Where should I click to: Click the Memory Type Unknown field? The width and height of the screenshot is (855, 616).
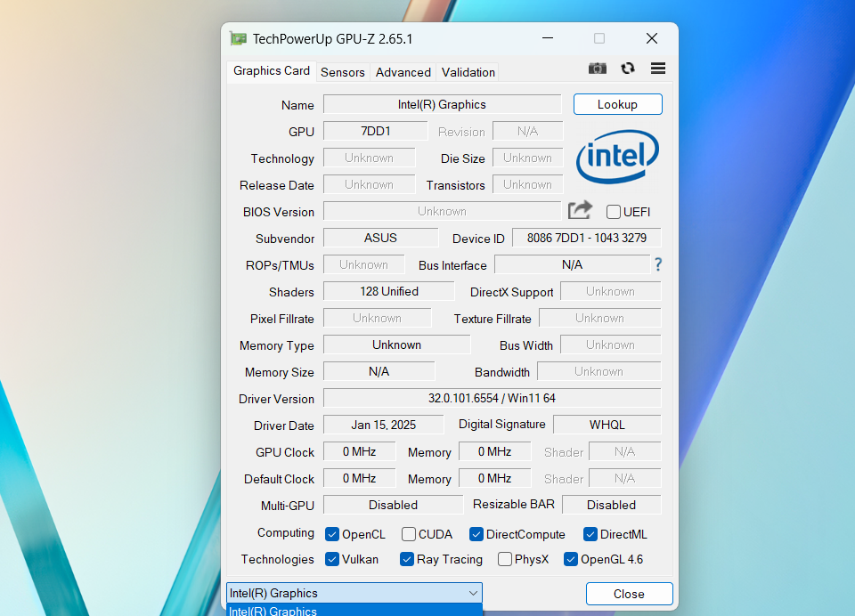coord(397,344)
